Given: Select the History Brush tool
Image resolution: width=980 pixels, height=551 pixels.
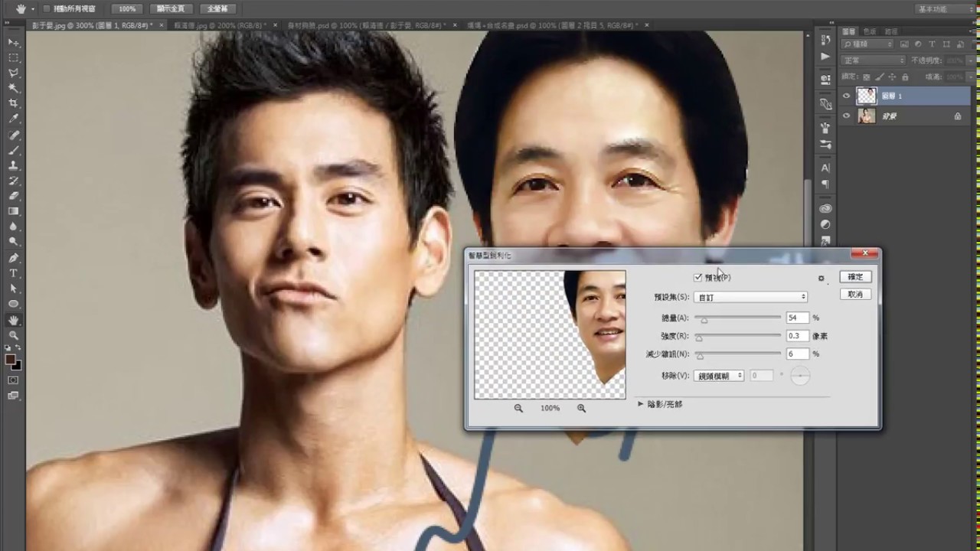Looking at the screenshot, I should pos(14,181).
